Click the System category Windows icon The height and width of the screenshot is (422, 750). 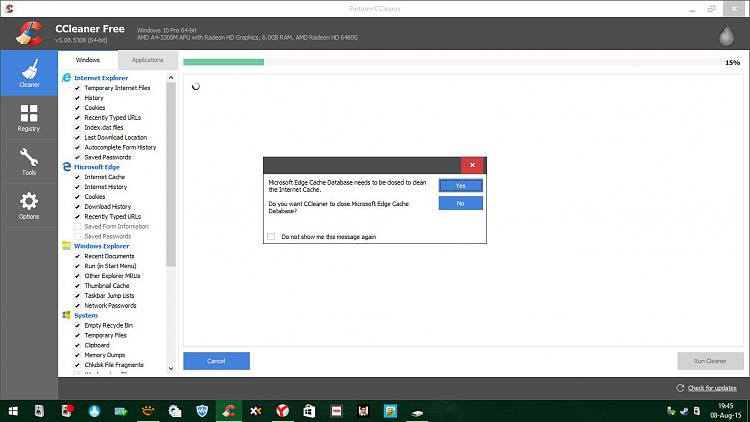(x=66, y=315)
